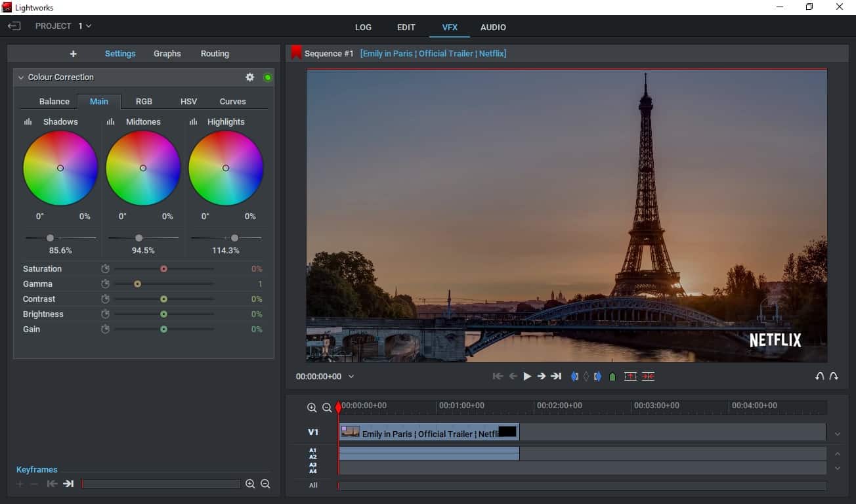Play the sequence in the viewer
The height and width of the screenshot is (504, 856).
click(x=527, y=376)
